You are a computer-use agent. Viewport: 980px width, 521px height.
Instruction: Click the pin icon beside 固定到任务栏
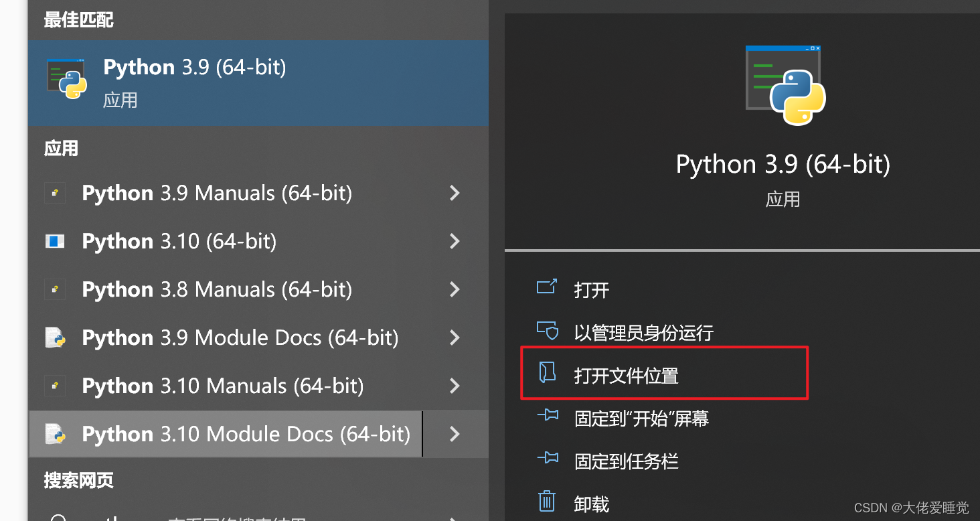coord(548,459)
